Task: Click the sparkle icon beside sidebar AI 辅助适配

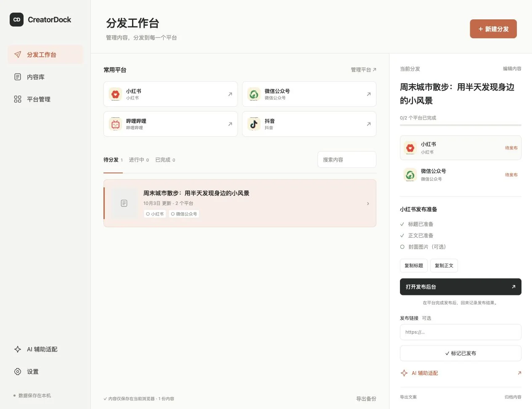Action: [x=18, y=349]
